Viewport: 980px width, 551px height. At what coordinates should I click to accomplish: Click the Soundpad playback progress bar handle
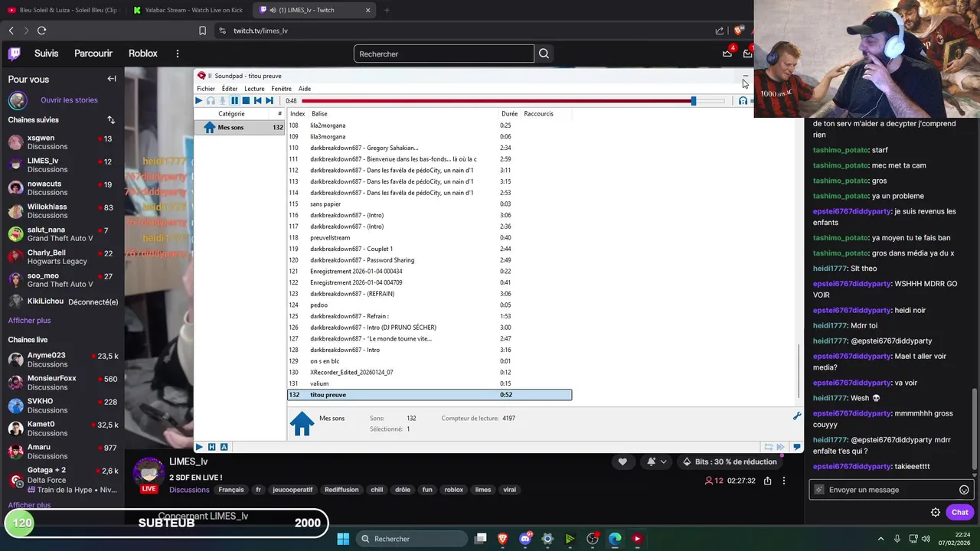pyautogui.click(x=694, y=101)
